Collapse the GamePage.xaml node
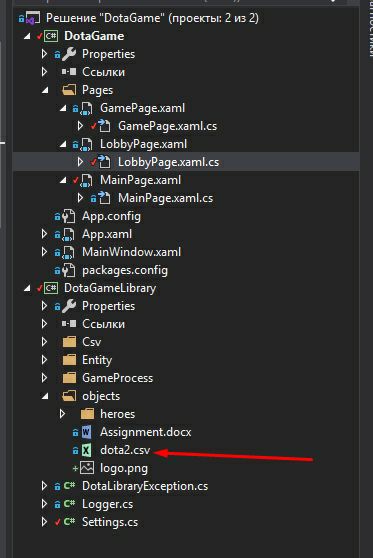 coord(63,108)
